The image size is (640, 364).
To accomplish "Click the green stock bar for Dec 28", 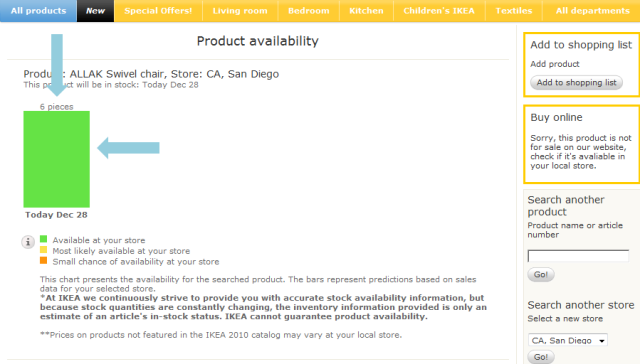I will coord(57,159).
